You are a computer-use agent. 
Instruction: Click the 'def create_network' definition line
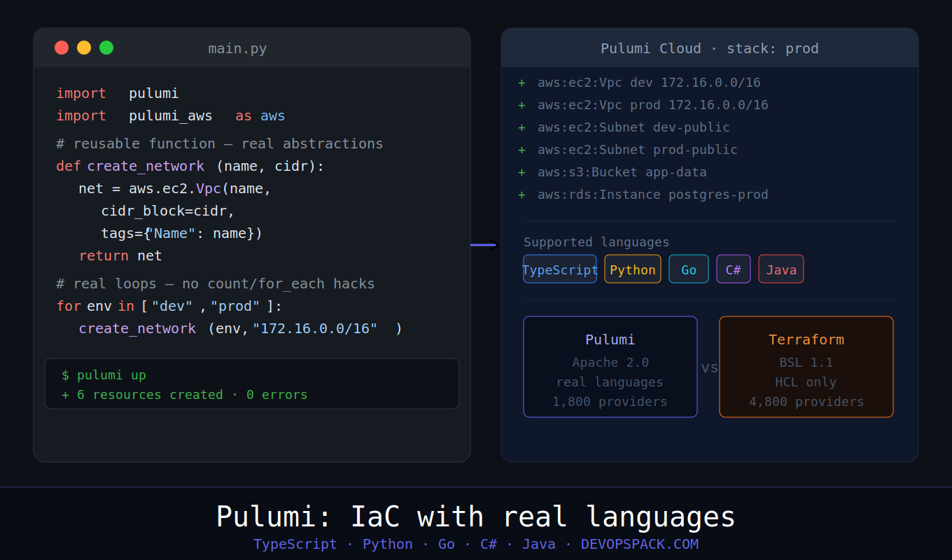coord(190,166)
